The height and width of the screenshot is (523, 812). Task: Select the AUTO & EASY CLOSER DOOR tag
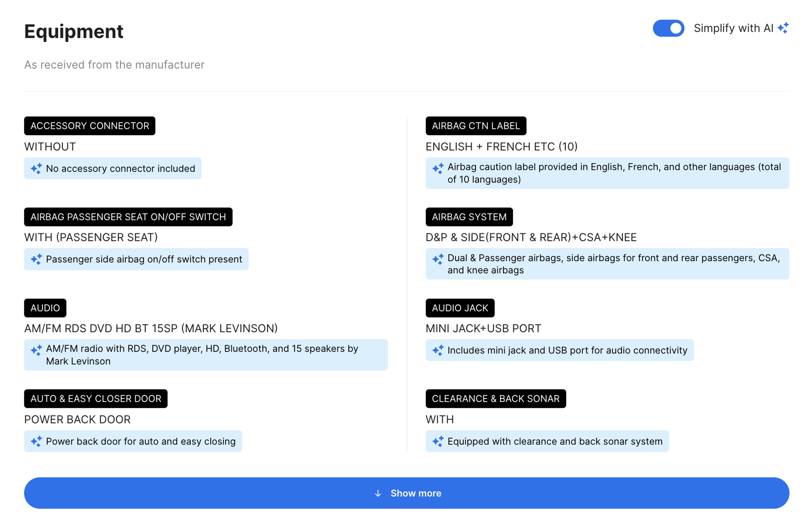point(96,398)
